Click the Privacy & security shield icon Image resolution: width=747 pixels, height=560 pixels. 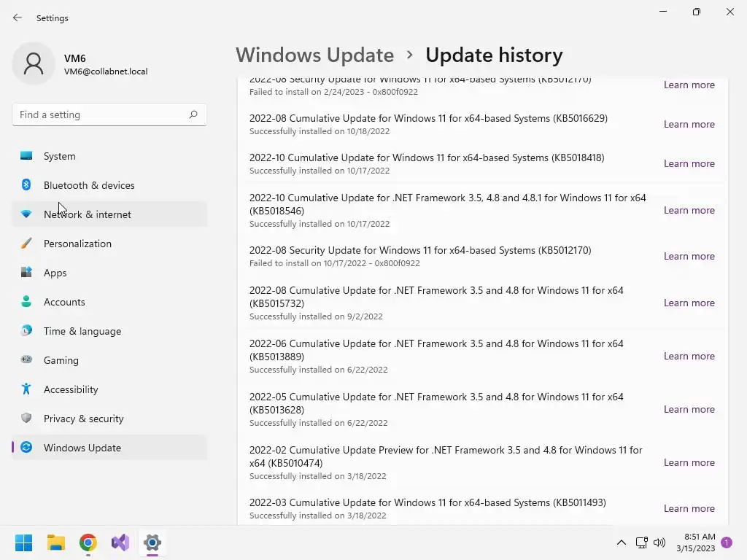pos(26,419)
